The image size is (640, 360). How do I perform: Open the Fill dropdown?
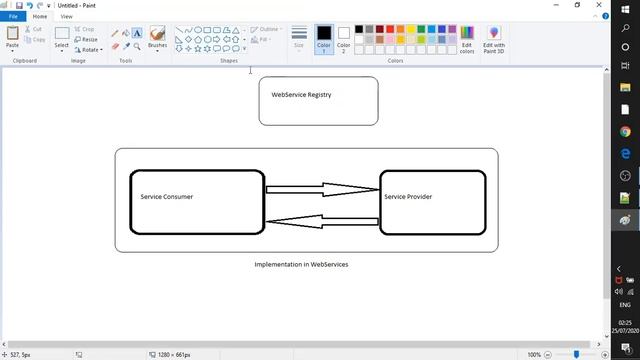click(261, 40)
